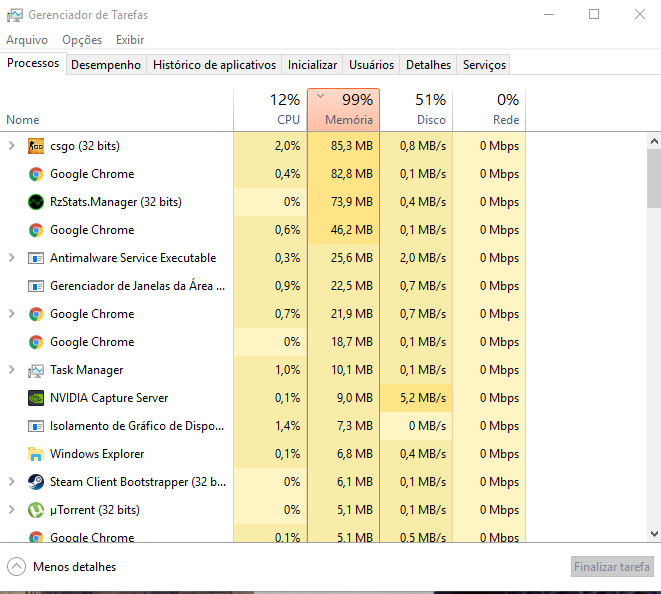Viewport: 661px width, 594px height.
Task: Select the NVIDIA Capture Server row name
Action: [109, 398]
